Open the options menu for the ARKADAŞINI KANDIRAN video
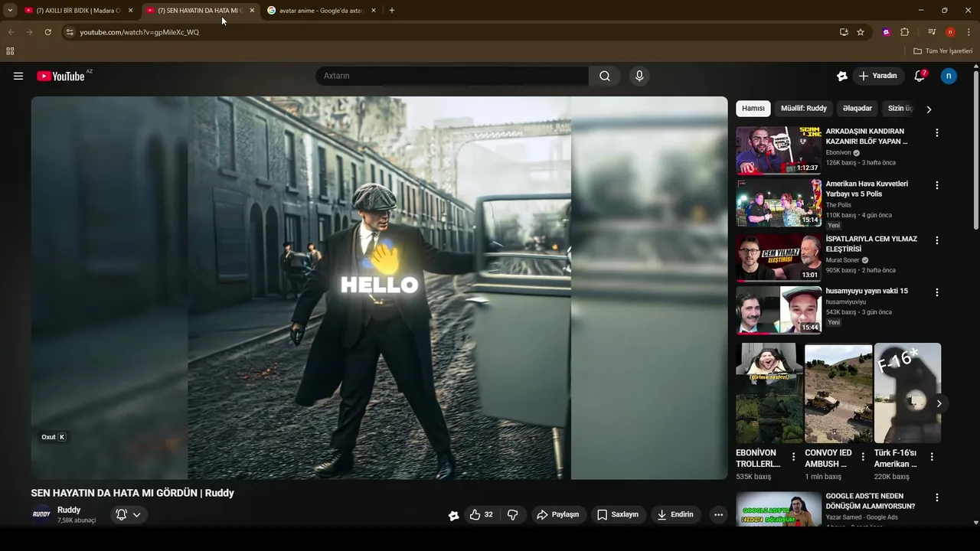980x551 pixels. [x=936, y=132]
